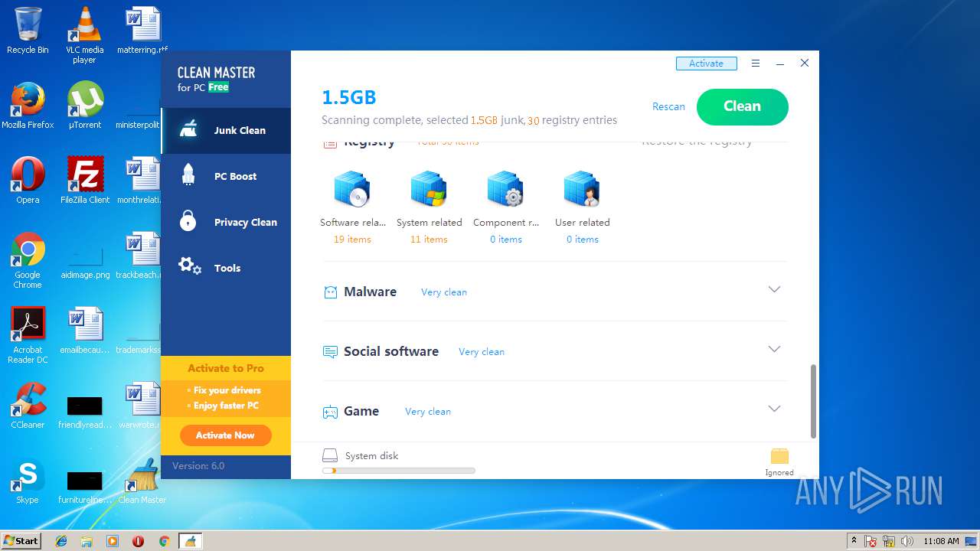Click the Malware category icon
Image resolution: width=980 pixels, height=551 pixels.
pyautogui.click(x=330, y=292)
